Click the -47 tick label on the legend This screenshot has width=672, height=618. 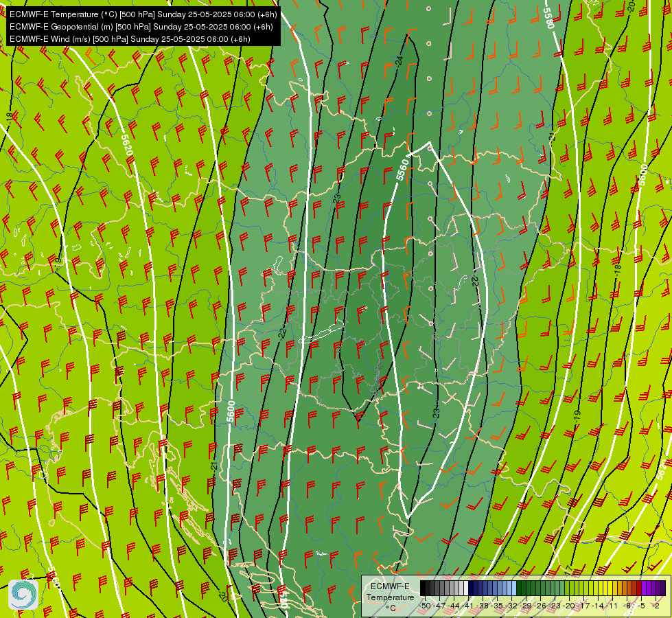pyautogui.click(x=439, y=606)
